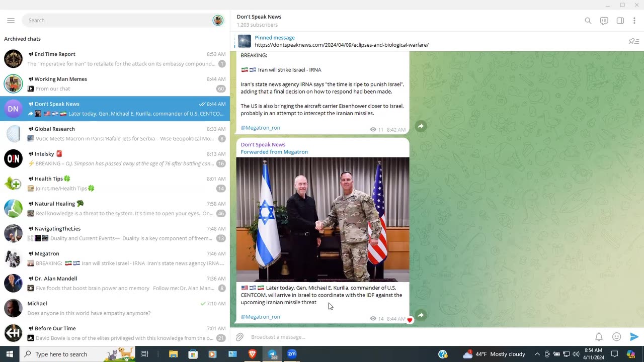Toggle the right side panel icon

(x=620, y=21)
